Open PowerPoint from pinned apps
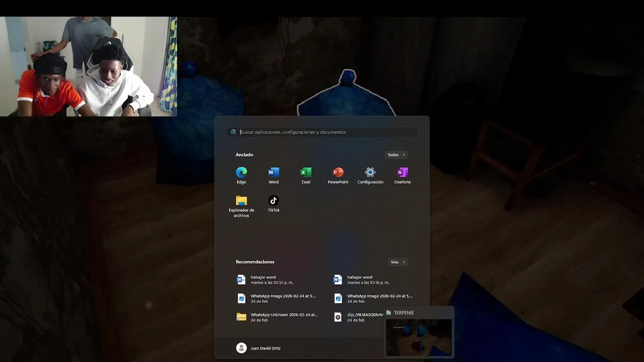The width and height of the screenshot is (644, 362). [x=338, y=175]
